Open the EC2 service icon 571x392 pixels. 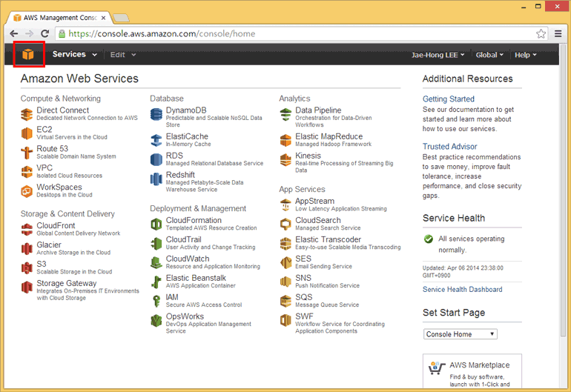28,133
